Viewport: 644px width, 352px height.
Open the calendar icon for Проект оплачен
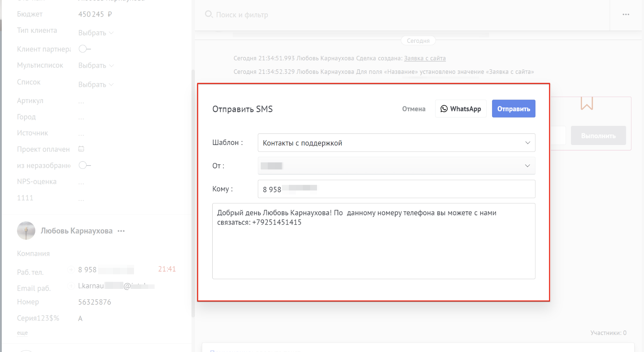click(81, 149)
